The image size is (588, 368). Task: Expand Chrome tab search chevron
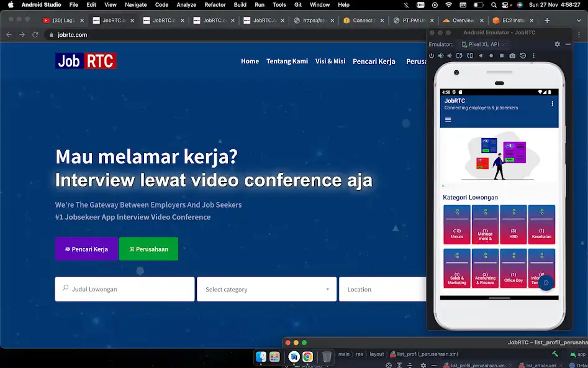[579, 21]
